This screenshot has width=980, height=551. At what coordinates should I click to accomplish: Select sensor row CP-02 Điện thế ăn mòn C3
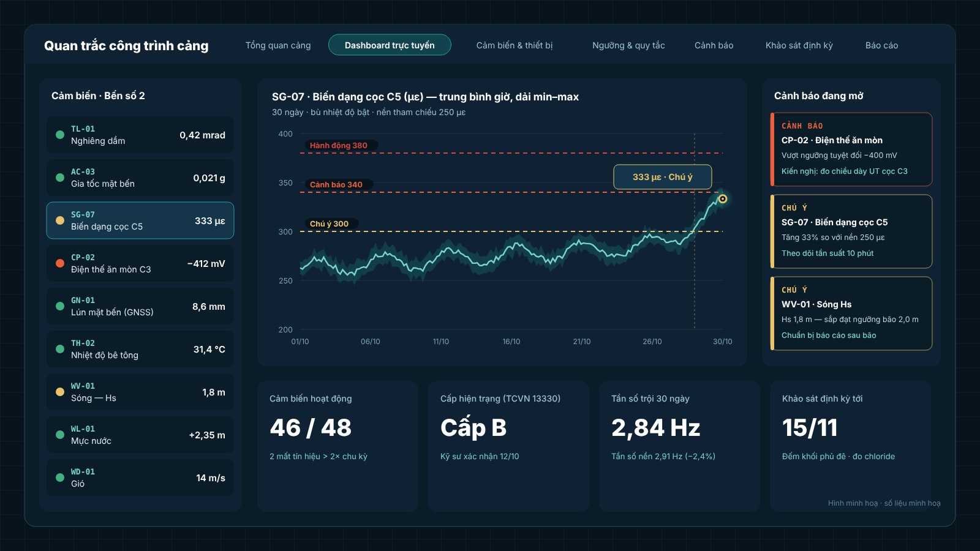140,263
